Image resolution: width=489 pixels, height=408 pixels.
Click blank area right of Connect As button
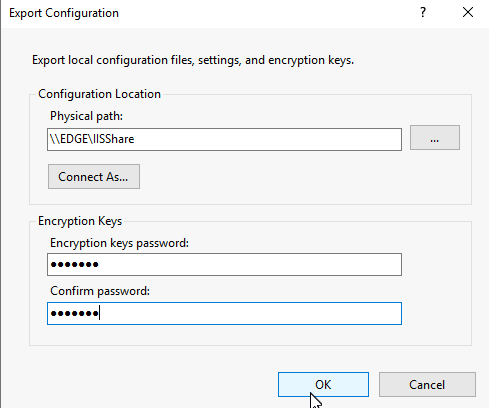coord(267,176)
